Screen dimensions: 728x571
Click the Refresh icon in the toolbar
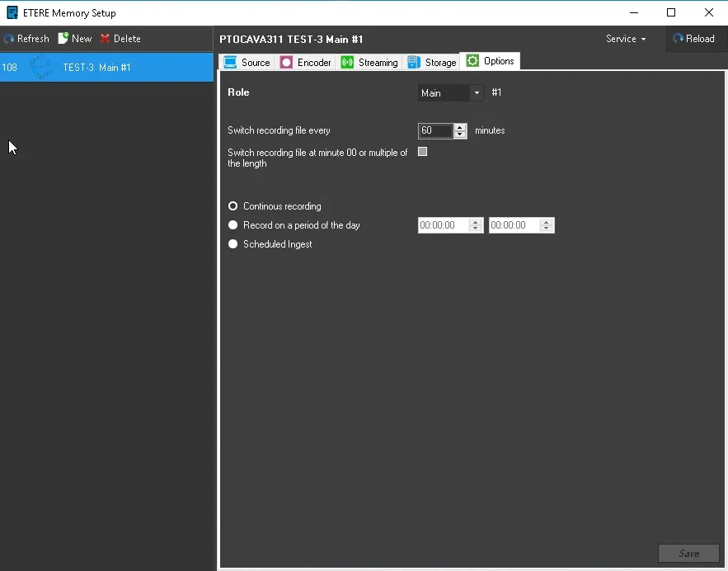tap(9, 39)
